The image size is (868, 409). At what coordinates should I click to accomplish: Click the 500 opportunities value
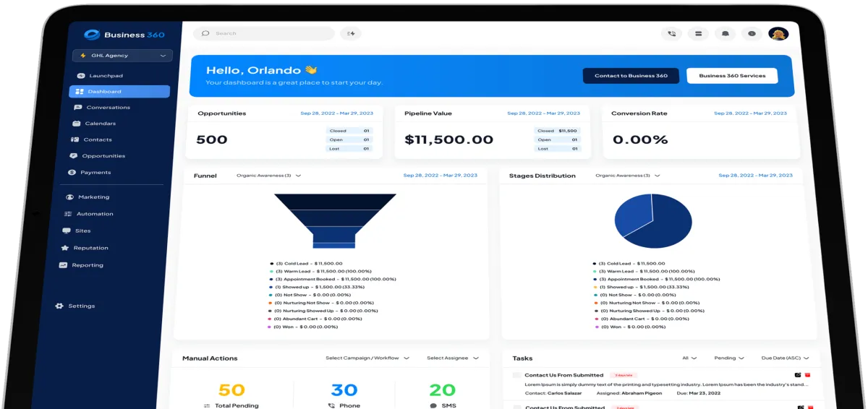point(212,139)
